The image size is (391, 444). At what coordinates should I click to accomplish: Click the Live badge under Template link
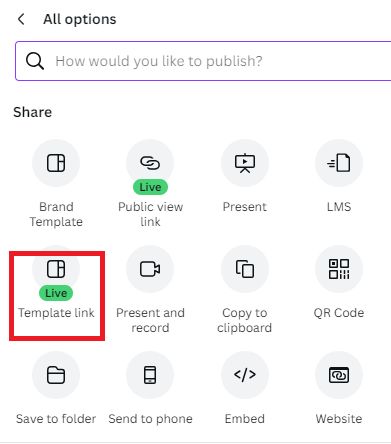tap(56, 293)
